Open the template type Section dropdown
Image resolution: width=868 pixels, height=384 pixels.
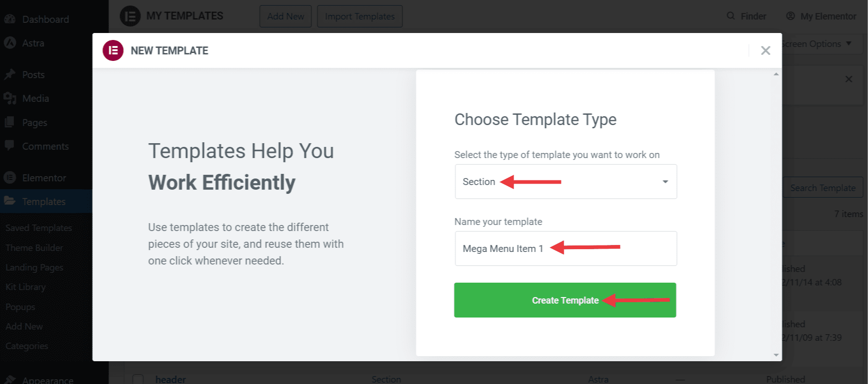[x=566, y=182]
